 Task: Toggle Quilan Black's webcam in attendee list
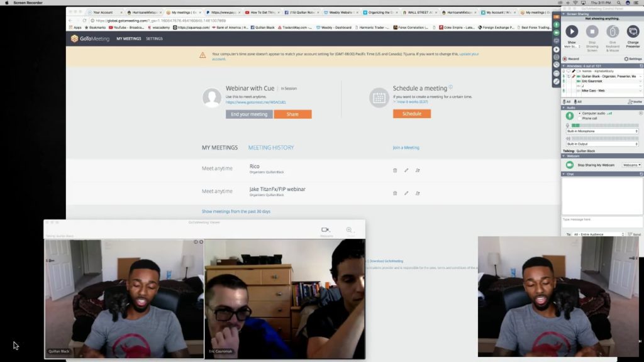click(x=579, y=76)
